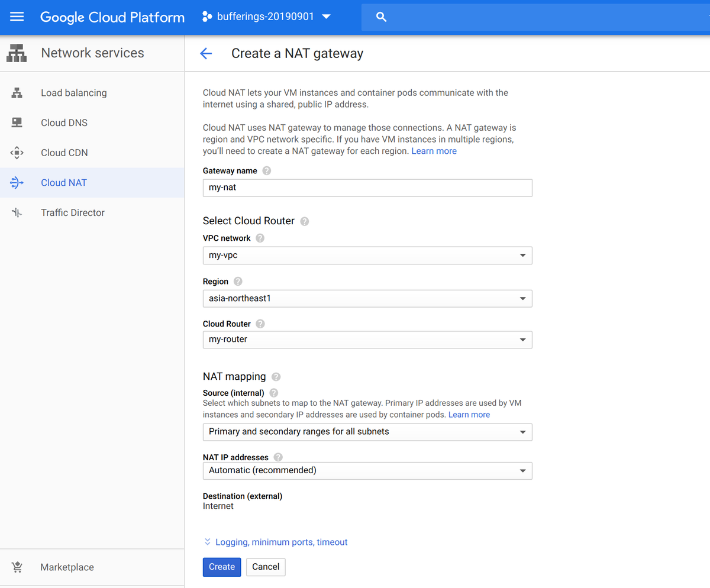710x588 pixels.
Task: Click the Google Cloud Platform logo text
Action: click(x=112, y=17)
